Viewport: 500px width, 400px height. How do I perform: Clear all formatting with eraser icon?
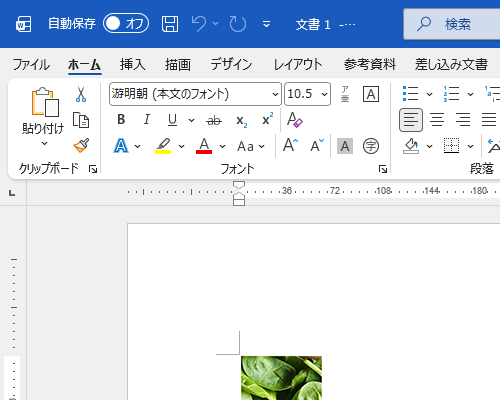(294, 120)
